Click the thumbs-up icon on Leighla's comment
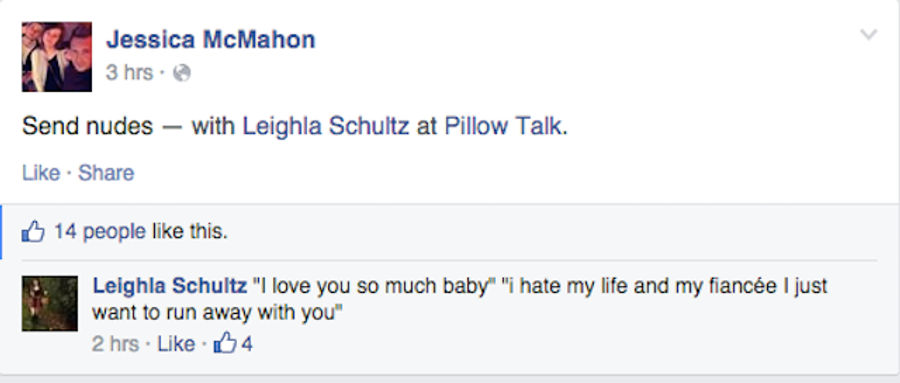This screenshot has width=900, height=383. (225, 343)
